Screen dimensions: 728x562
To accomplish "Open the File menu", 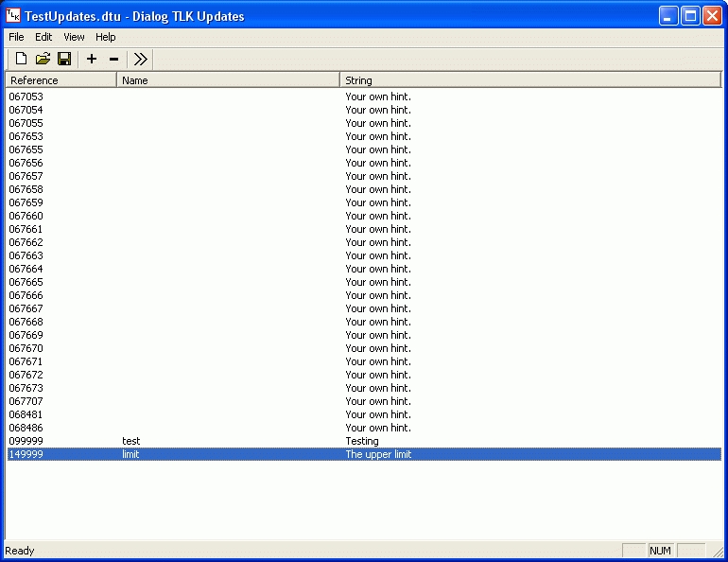I will coord(17,37).
